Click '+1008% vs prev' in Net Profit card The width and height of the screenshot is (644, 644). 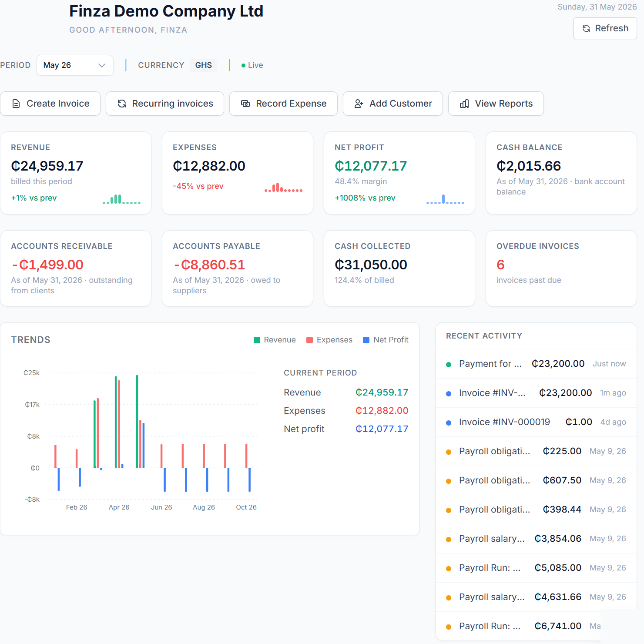365,198
